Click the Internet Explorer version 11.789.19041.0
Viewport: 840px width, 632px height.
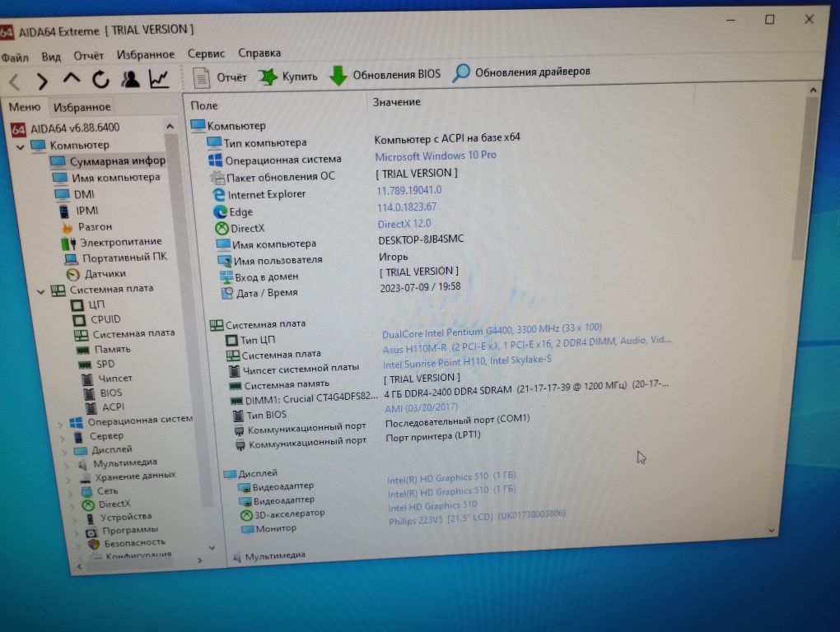coord(408,191)
